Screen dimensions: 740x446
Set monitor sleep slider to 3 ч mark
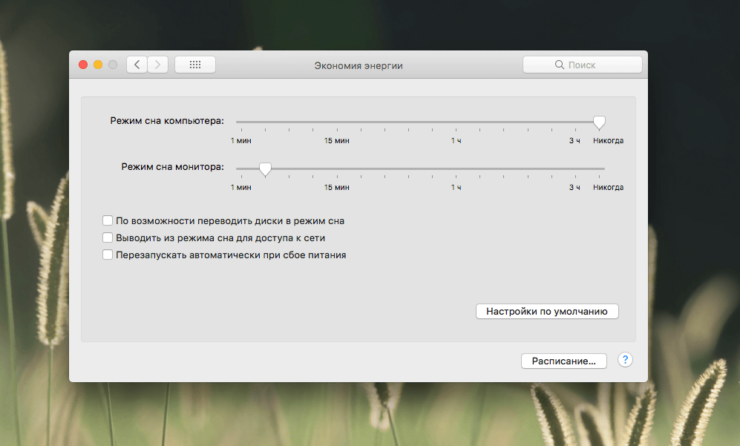point(575,169)
